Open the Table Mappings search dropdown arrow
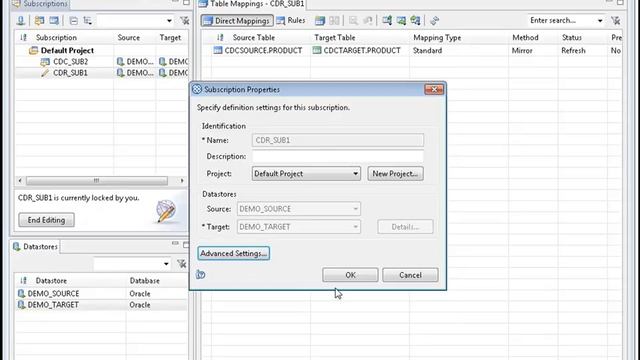Viewport: 640px width, 360px height. pyautogui.click(x=600, y=20)
